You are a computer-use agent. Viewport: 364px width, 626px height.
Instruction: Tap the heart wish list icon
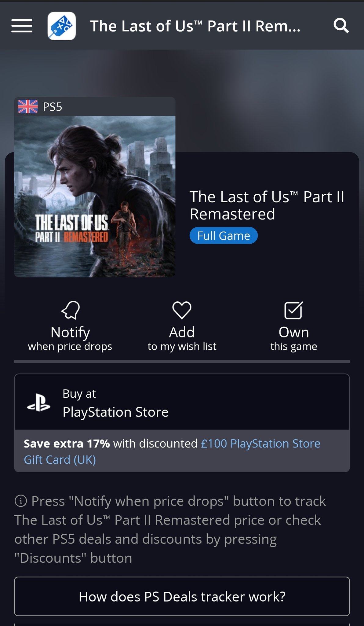182,310
